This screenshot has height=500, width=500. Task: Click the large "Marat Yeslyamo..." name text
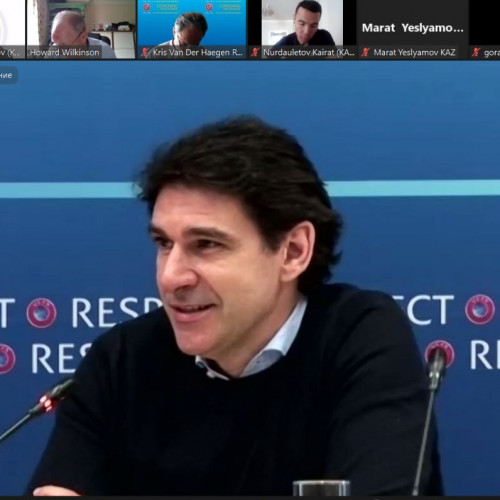413,28
